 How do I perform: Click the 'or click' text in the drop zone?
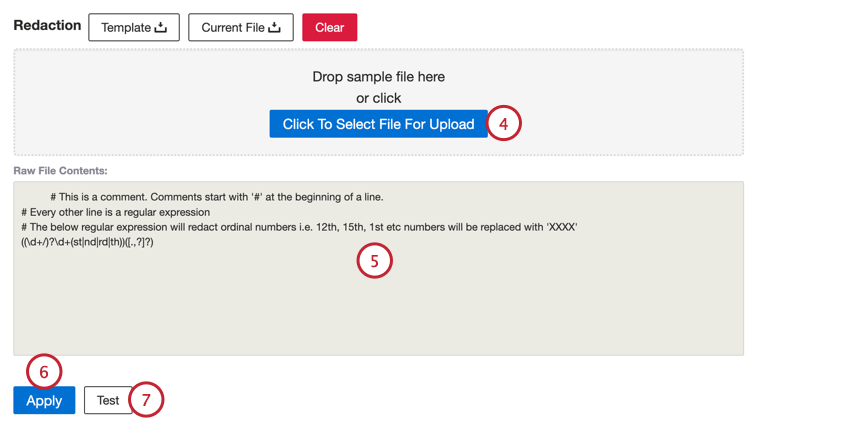(378, 98)
